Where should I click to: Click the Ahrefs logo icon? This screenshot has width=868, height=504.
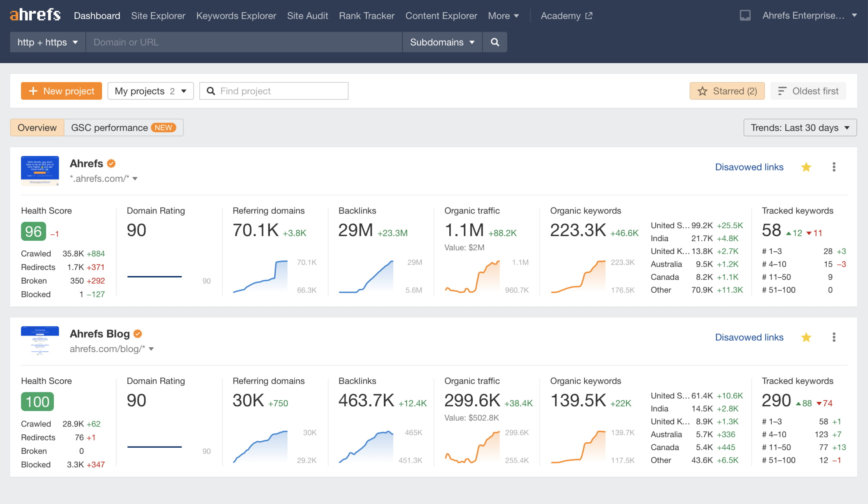pos(34,16)
